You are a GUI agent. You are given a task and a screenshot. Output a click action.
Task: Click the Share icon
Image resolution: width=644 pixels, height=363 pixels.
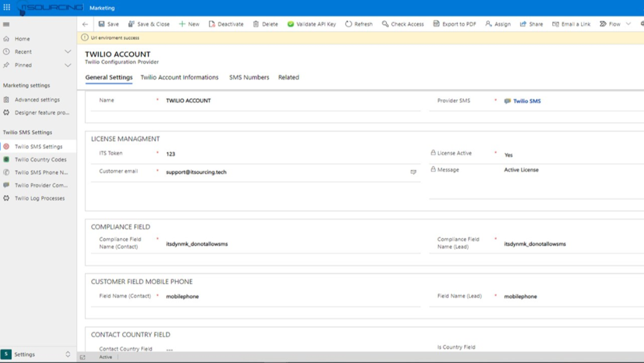[x=523, y=24]
